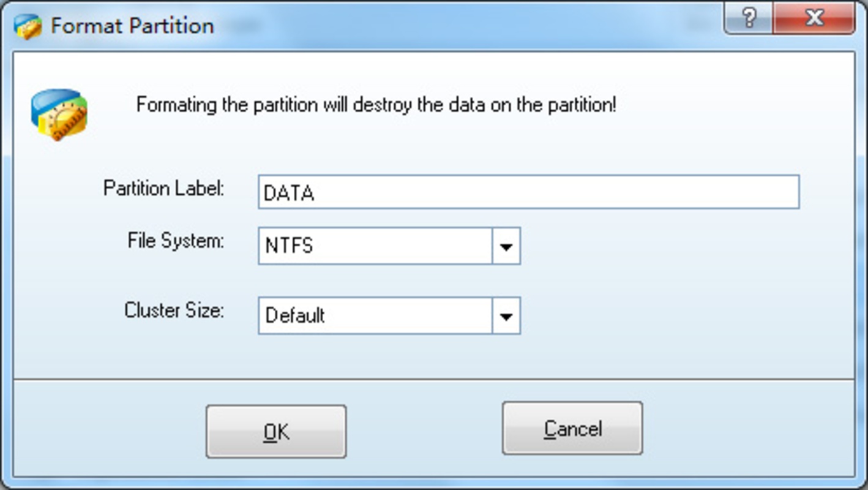Screen dimensions: 868x490
Task: Click the disk partition icon beside the warning
Action: pyautogui.click(x=59, y=115)
